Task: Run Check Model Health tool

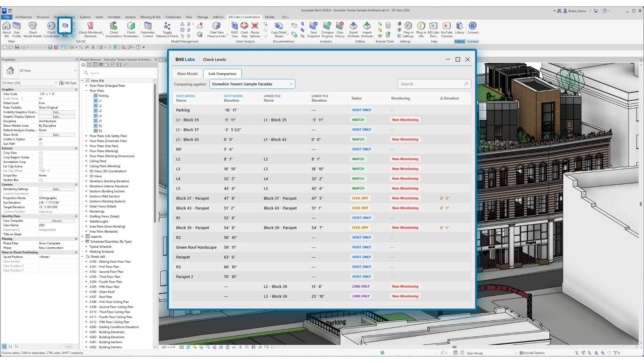Action: (33, 29)
